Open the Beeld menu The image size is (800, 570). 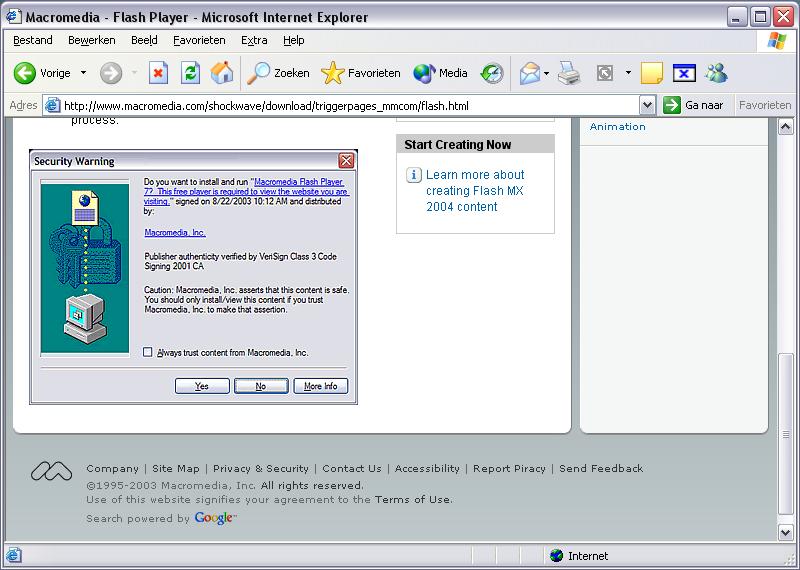point(144,40)
